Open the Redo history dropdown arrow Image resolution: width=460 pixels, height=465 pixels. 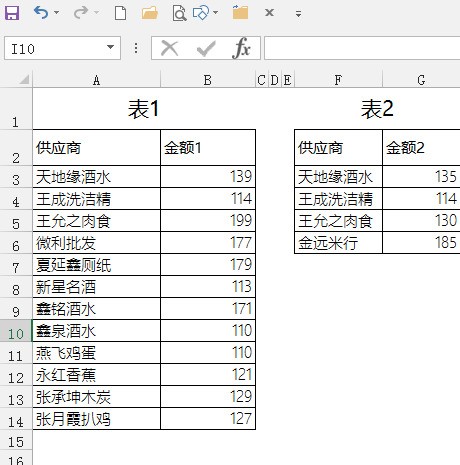(x=97, y=13)
